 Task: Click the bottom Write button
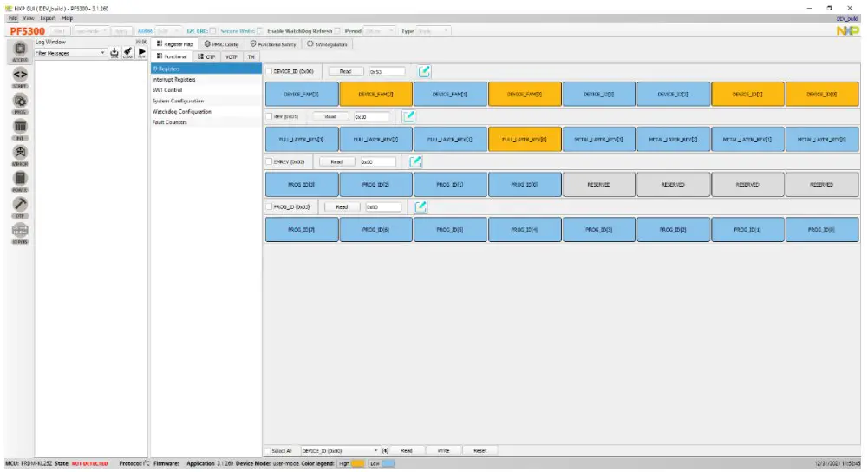click(443, 451)
